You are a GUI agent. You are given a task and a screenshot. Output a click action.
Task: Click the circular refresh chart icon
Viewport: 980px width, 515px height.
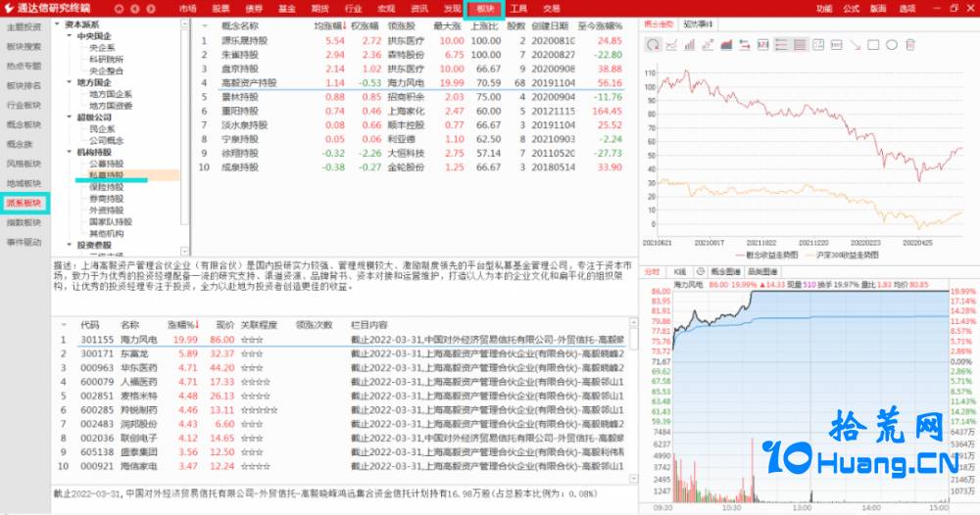[x=653, y=45]
